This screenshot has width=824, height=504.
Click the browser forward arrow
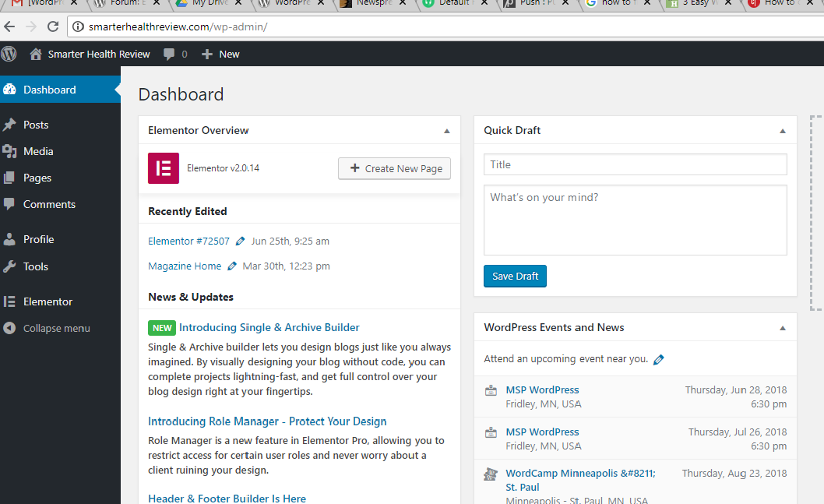click(x=31, y=26)
